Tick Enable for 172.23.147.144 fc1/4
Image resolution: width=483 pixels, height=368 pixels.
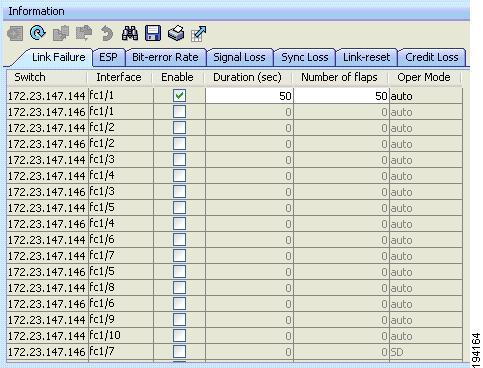[179, 176]
